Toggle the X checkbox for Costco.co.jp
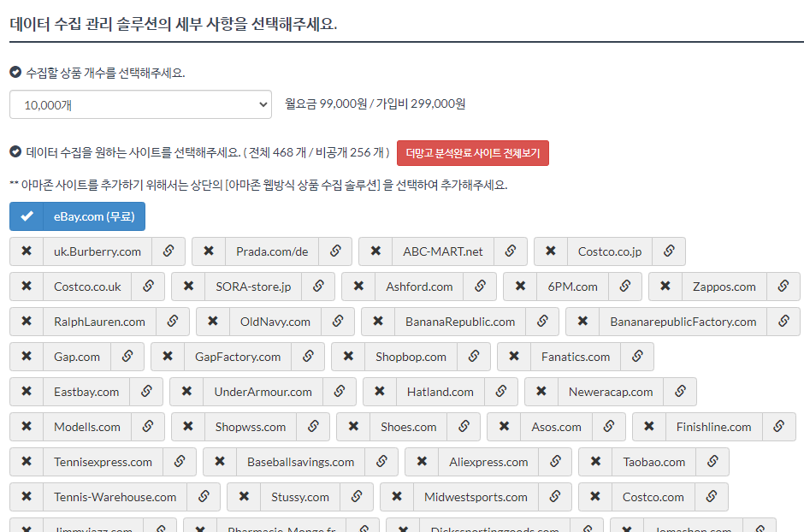 [x=551, y=251]
